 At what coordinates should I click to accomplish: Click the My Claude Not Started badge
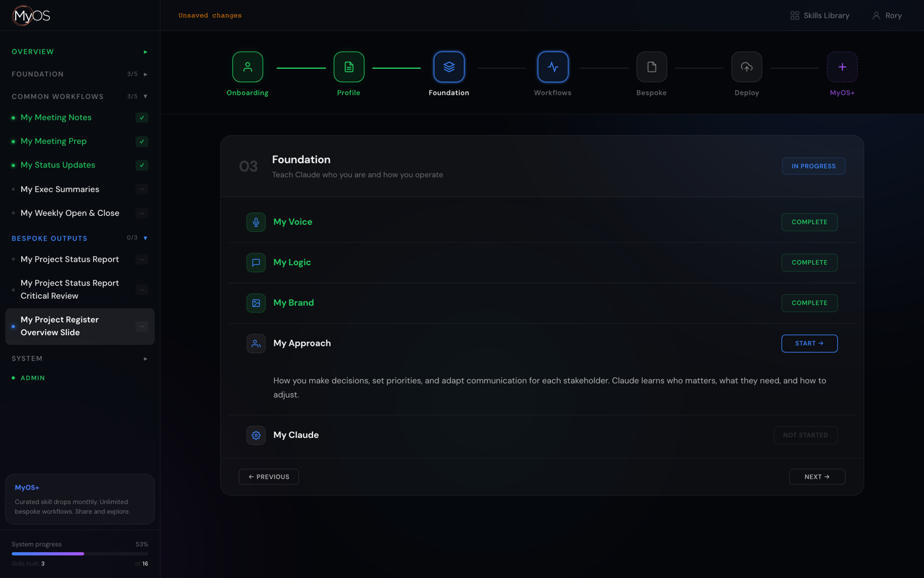(x=806, y=435)
